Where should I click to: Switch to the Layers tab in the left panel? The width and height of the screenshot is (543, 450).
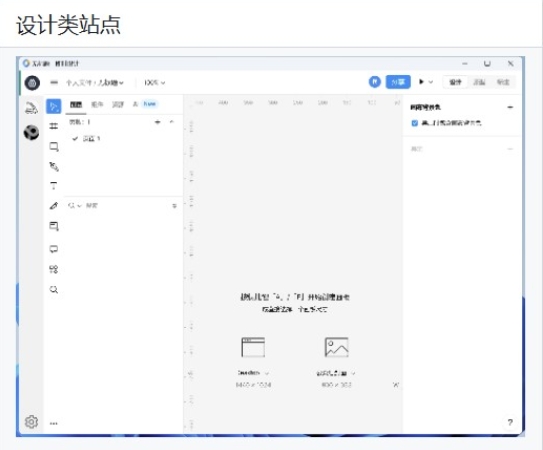coord(76,104)
